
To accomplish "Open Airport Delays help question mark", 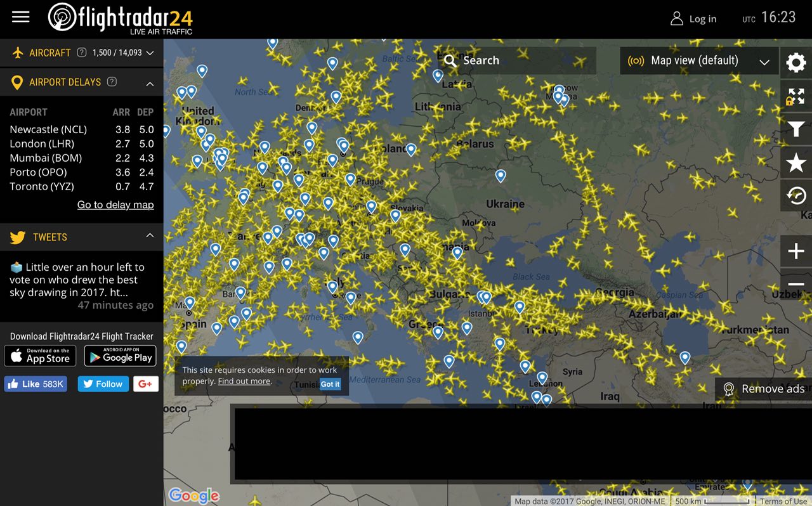I will point(112,81).
